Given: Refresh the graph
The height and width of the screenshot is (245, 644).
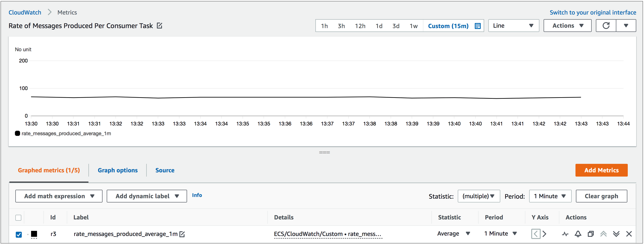Looking at the screenshot, I should pos(606,26).
